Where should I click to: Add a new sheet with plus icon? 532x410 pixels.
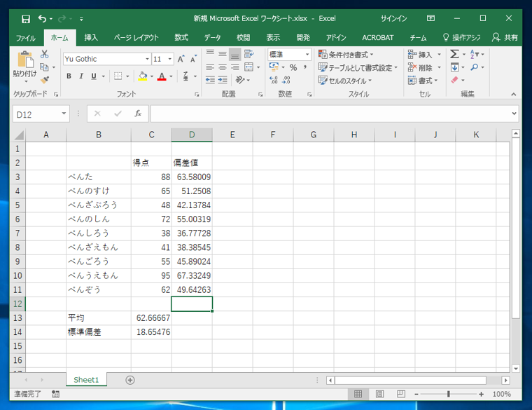[129, 380]
